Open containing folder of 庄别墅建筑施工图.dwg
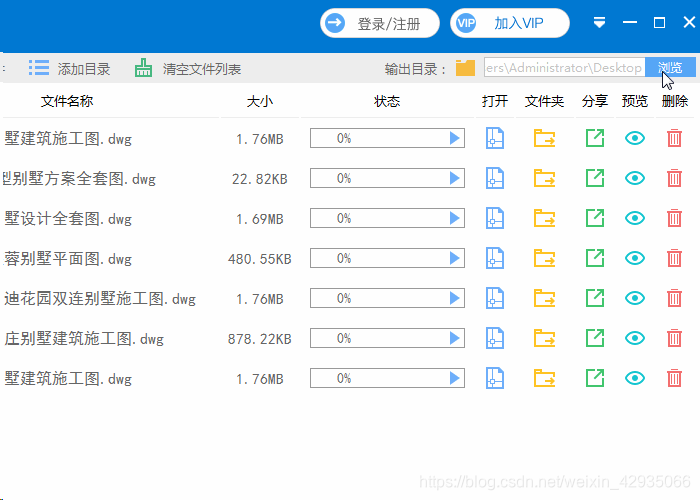 click(x=545, y=338)
